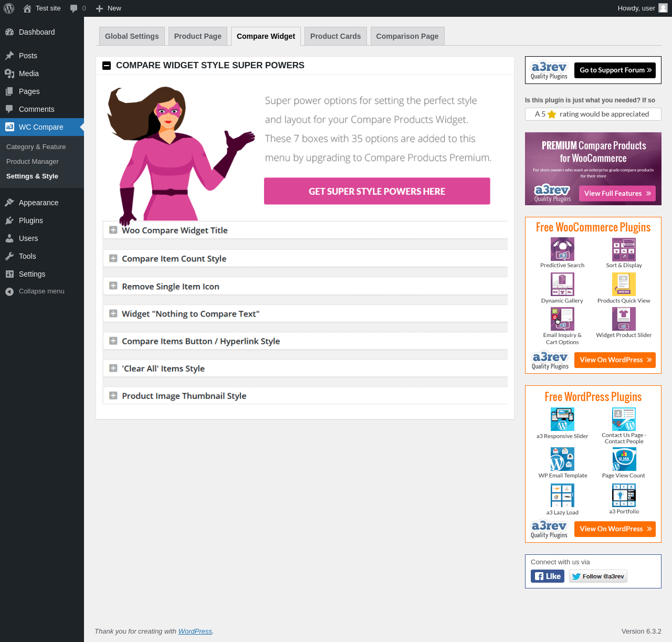Open the New content menu

pos(109,8)
